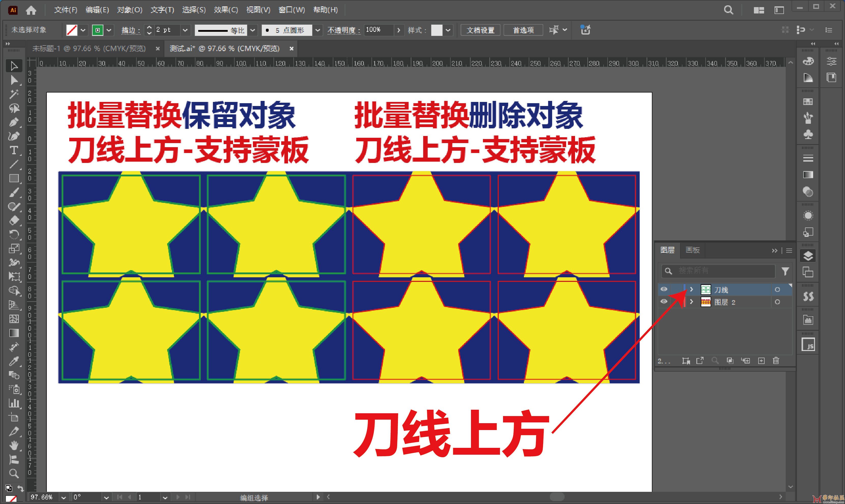Click target circle of 刀线 layer
This screenshot has height=504, width=845.
coord(777,290)
